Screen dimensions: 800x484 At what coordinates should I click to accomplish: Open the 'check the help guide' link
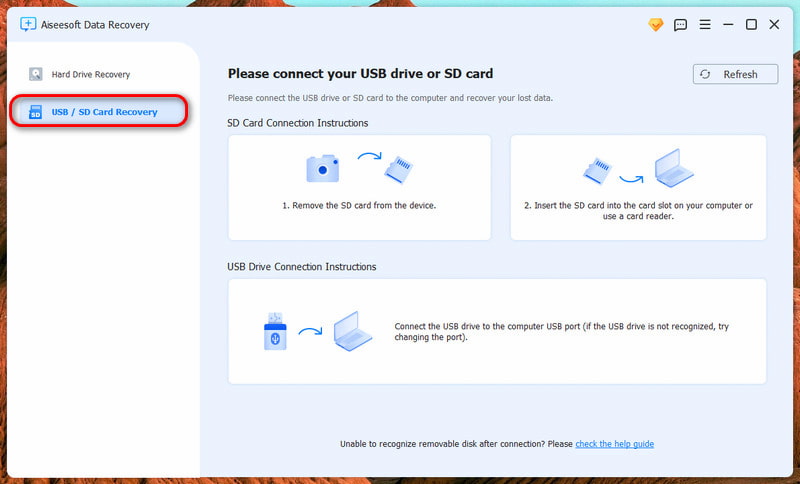(x=614, y=444)
